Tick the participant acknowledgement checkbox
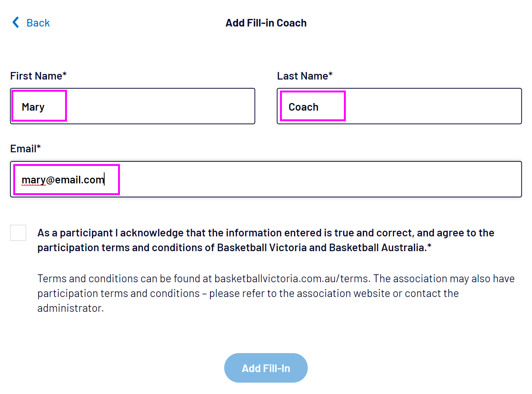Image resolution: width=532 pixels, height=394 pixels. tap(18, 233)
